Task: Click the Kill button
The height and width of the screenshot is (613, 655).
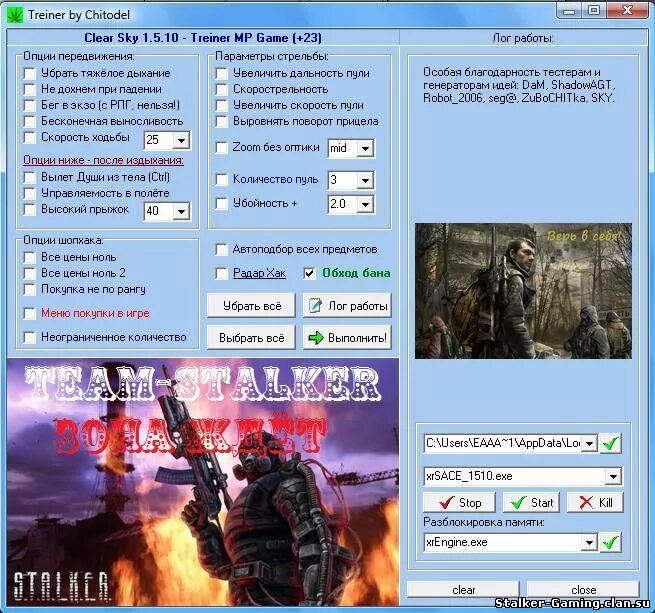Action: (x=595, y=502)
